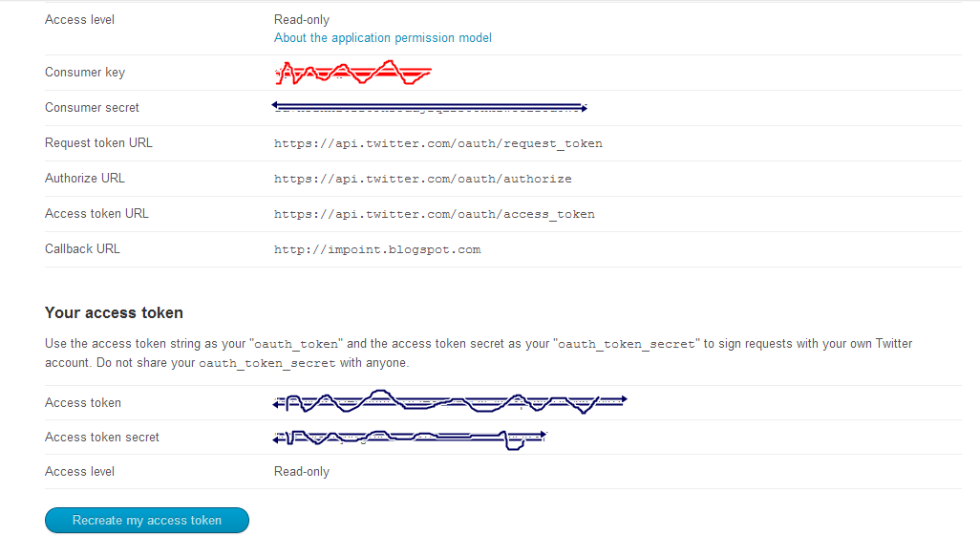Open the 'About the application permission model' link
This screenshot has height=556, width=980.
point(382,38)
